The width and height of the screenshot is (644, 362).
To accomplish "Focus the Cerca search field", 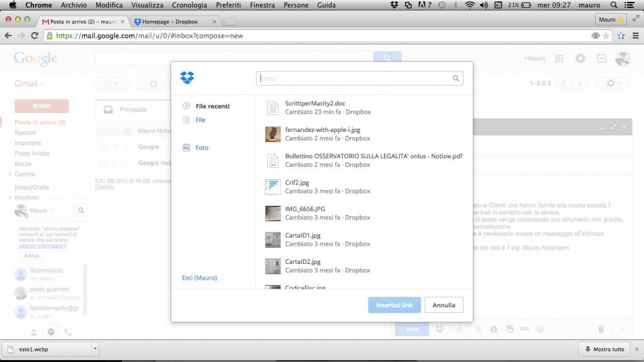I will pos(359,79).
